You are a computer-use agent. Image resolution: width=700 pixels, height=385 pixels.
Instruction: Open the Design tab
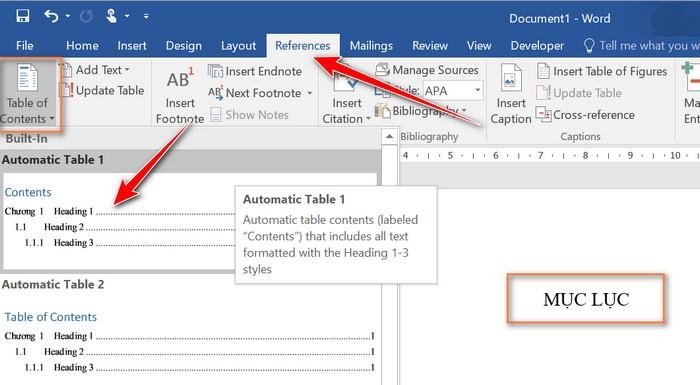(x=183, y=46)
